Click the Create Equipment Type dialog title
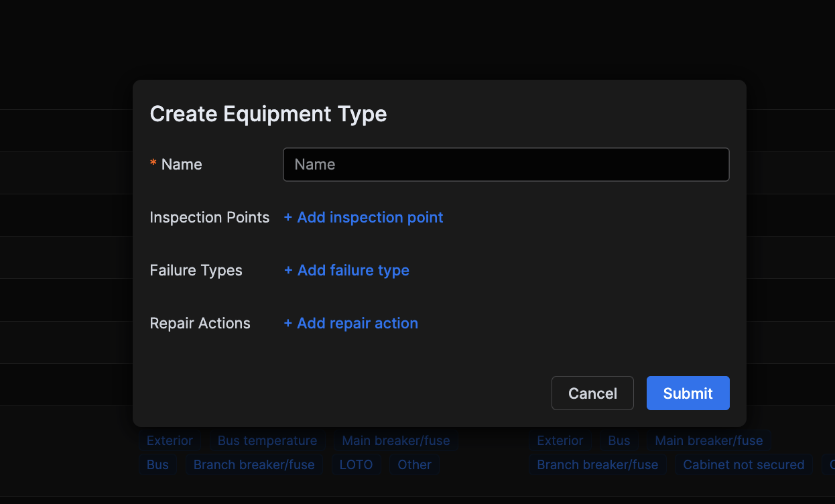835x504 pixels. coord(268,114)
